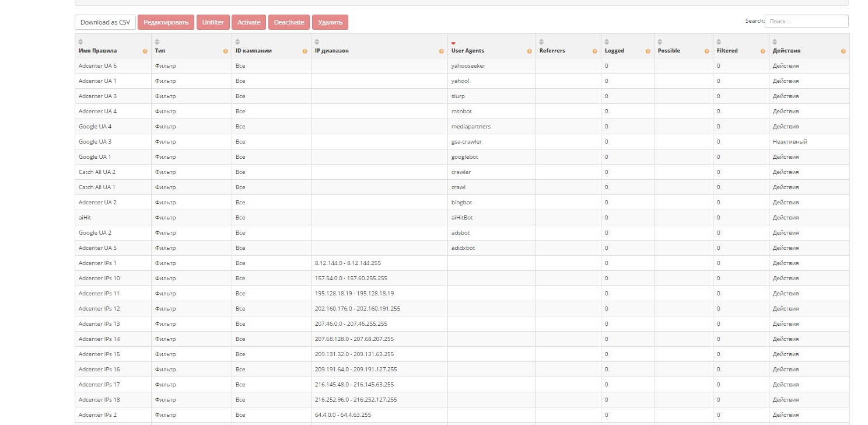Viewport: 868px width, 425px height.
Task: Open Действия for Adcenter IPs 18 row
Action: (x=785, y=400)
